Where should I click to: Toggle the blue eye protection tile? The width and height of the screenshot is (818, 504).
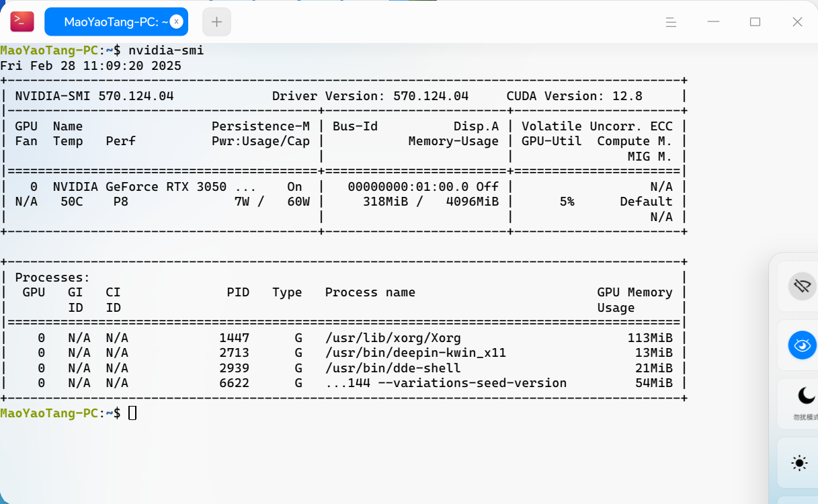(802, 345)
